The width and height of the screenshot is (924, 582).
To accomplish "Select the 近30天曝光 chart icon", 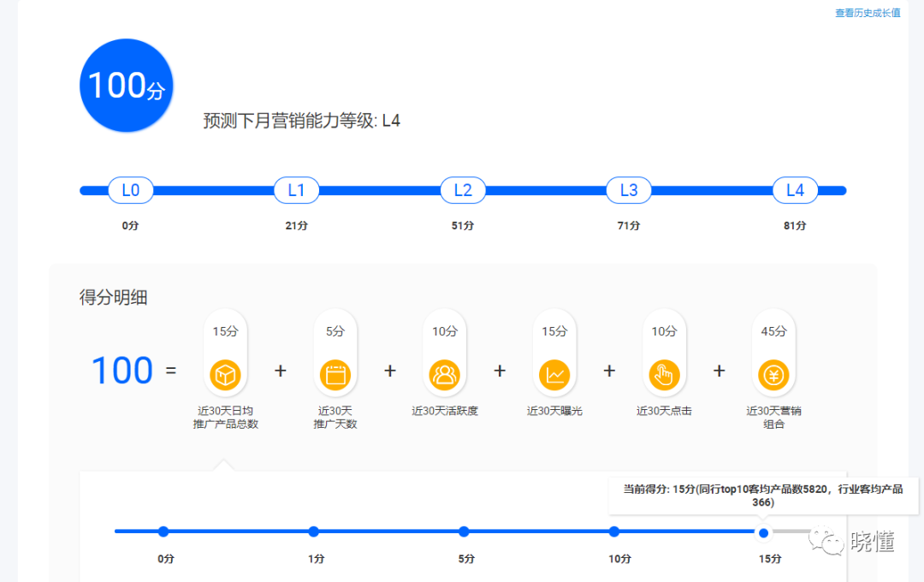I will (x=554, y=374).
